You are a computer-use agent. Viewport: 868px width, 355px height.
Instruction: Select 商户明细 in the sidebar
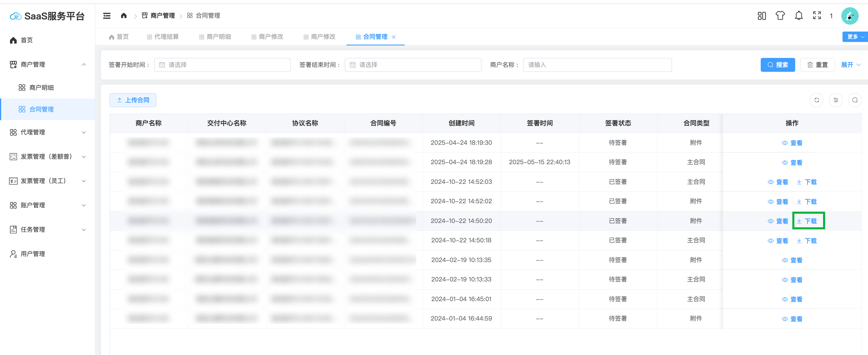[41, 87]
